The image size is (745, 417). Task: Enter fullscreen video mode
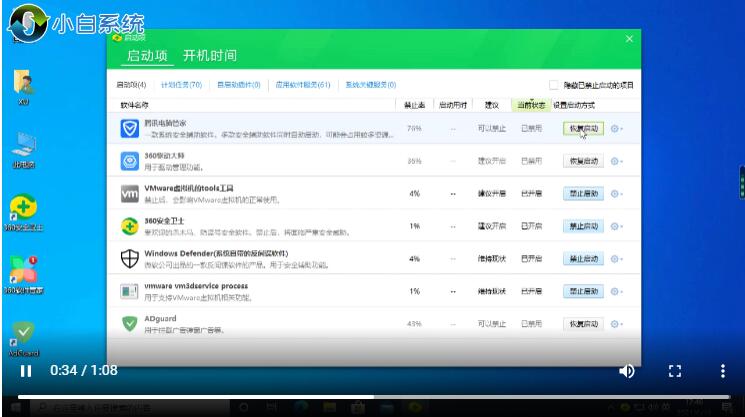pos(675,371)
